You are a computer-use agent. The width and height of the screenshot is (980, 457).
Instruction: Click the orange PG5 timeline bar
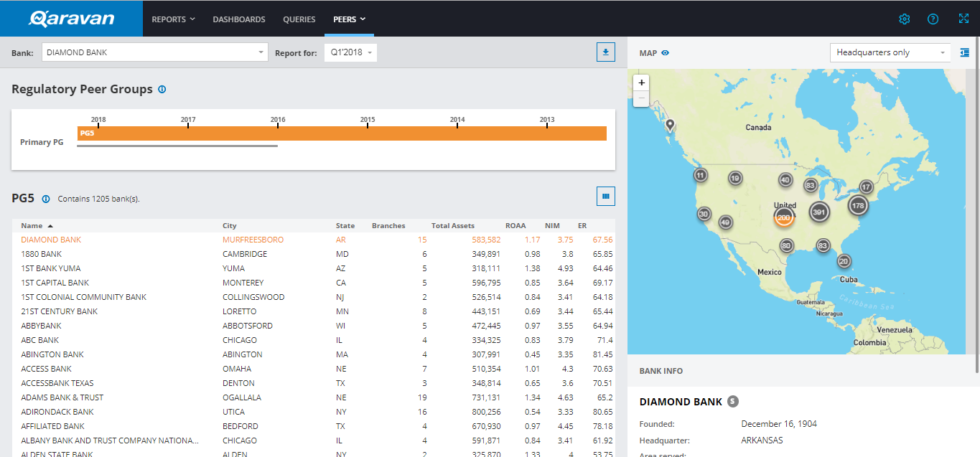(342, 133)
